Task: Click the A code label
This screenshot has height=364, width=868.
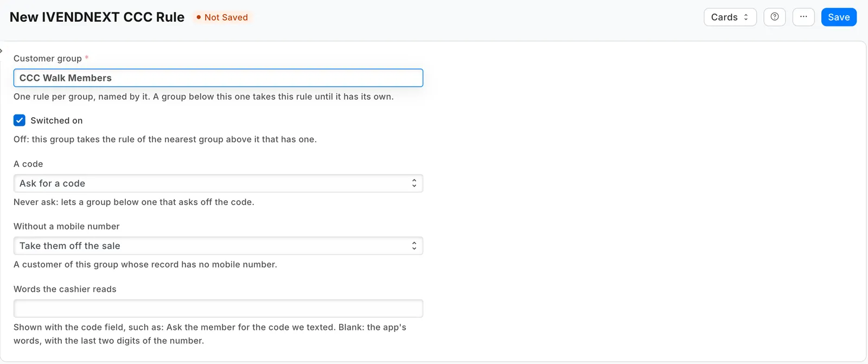Action: [x=28, y=164]
